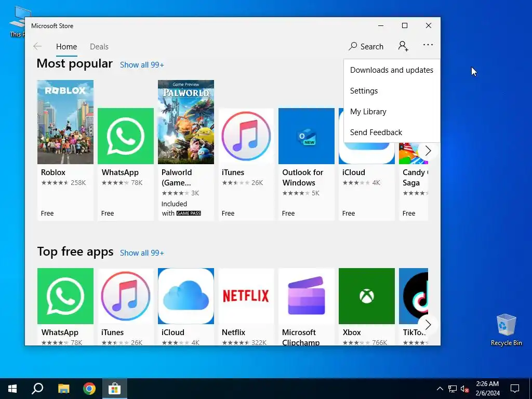Open the muted volume tray icon
The image size is (532, 399).
(x=465, y=389)
